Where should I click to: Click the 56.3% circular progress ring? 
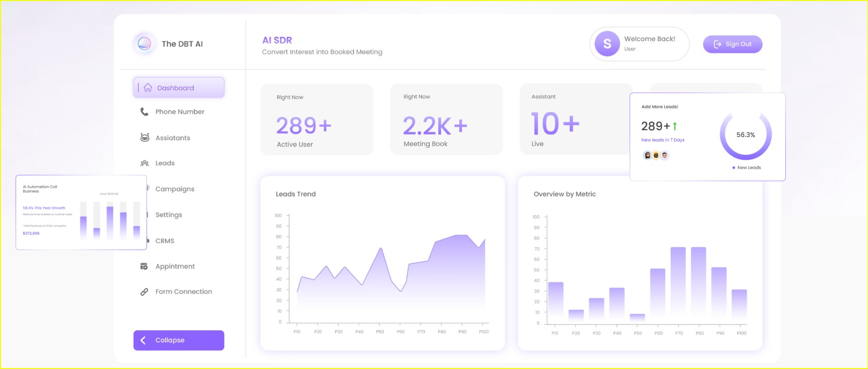click(746, 135)
